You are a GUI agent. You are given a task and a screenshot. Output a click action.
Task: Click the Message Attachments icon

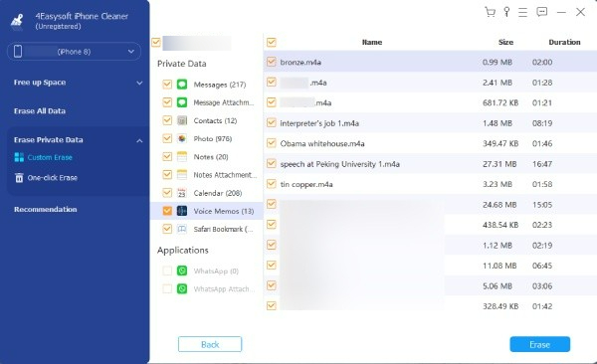coord(182,102)
